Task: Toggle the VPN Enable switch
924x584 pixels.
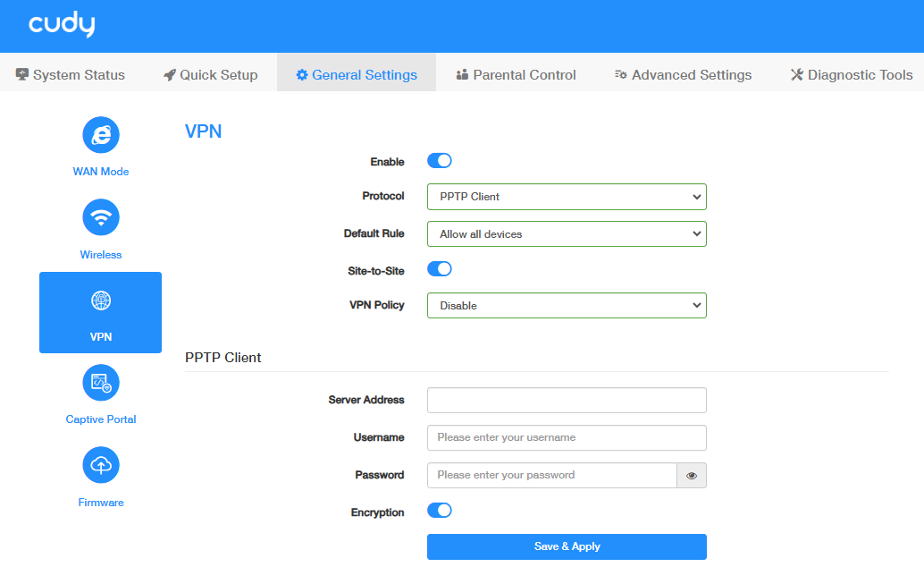Action: [440, 161]
